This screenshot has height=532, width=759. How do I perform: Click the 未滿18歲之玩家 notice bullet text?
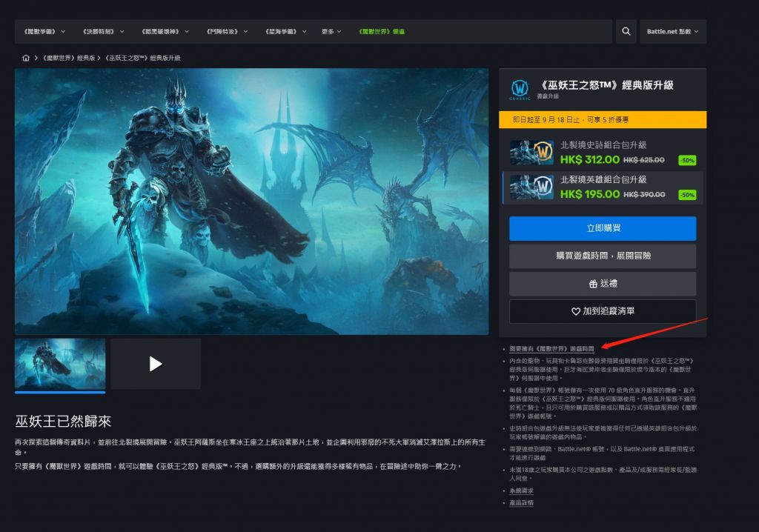click(x=603, y=474)
